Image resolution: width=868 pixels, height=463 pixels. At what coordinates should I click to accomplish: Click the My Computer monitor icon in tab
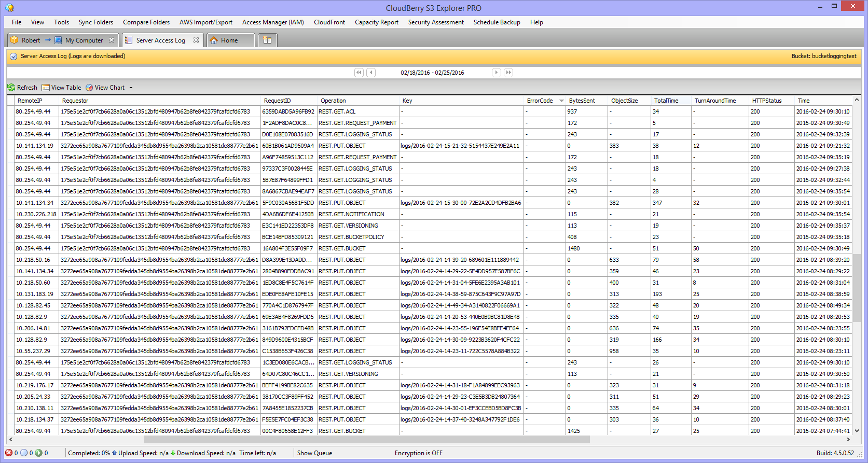[x=58, y=40]
